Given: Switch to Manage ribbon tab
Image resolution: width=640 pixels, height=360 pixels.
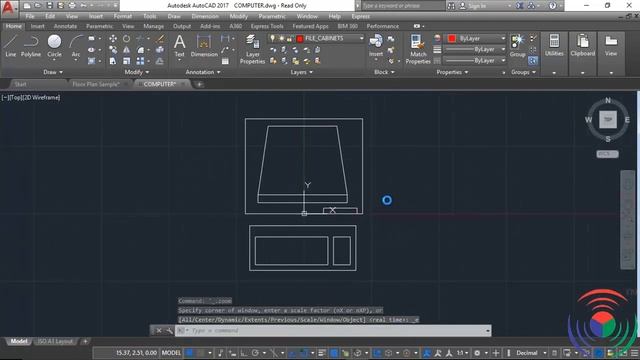Looking at the screenshot, I should coord(153,26).
